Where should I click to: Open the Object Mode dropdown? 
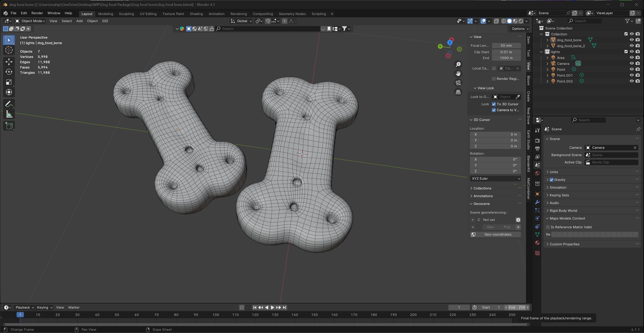click(30, 21)
